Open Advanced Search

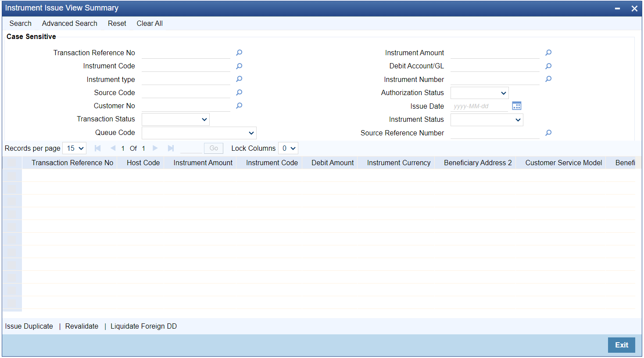pyautogui.click(x=70, y=23)
